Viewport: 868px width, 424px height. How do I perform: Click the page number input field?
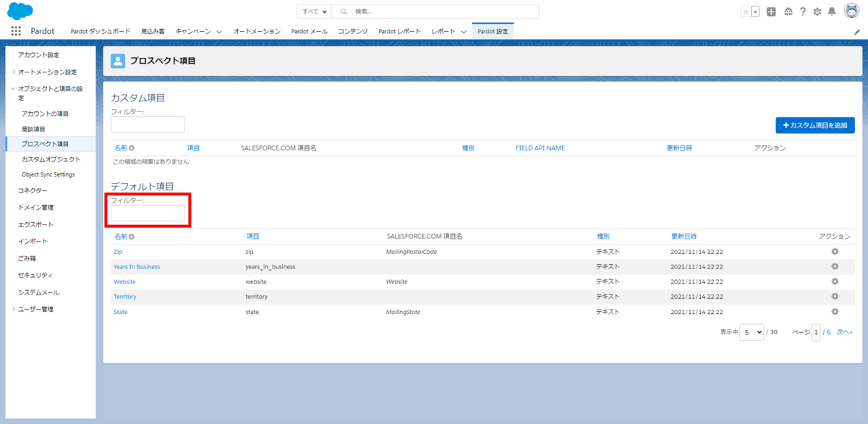point(816,332)
